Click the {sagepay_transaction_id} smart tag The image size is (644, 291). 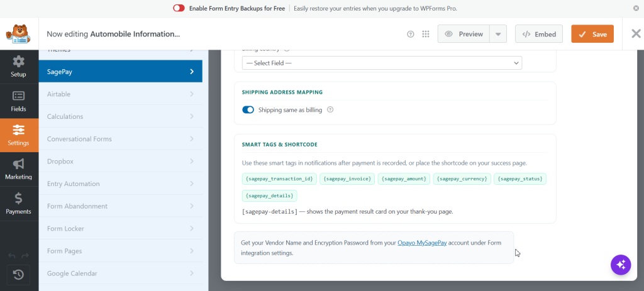279,178
